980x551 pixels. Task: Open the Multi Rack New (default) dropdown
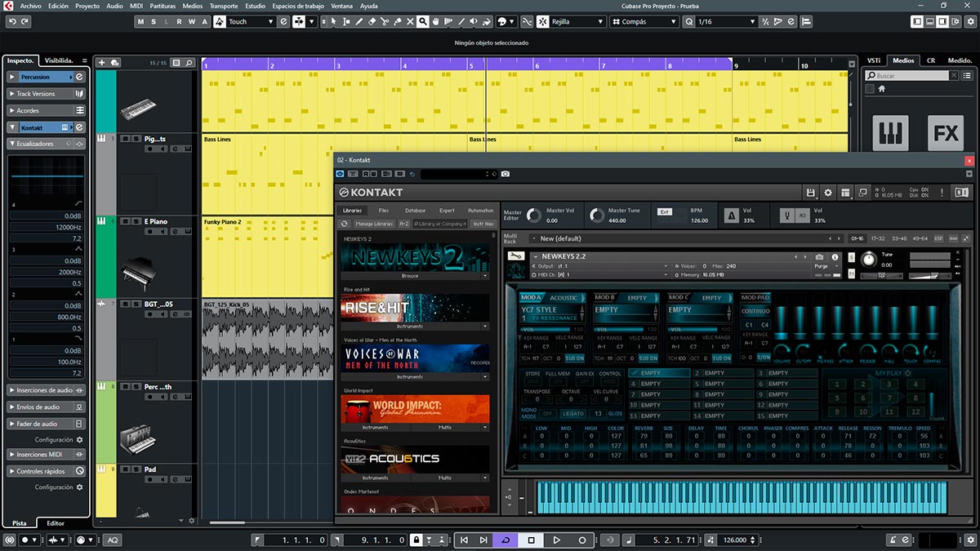coord(684,238)
